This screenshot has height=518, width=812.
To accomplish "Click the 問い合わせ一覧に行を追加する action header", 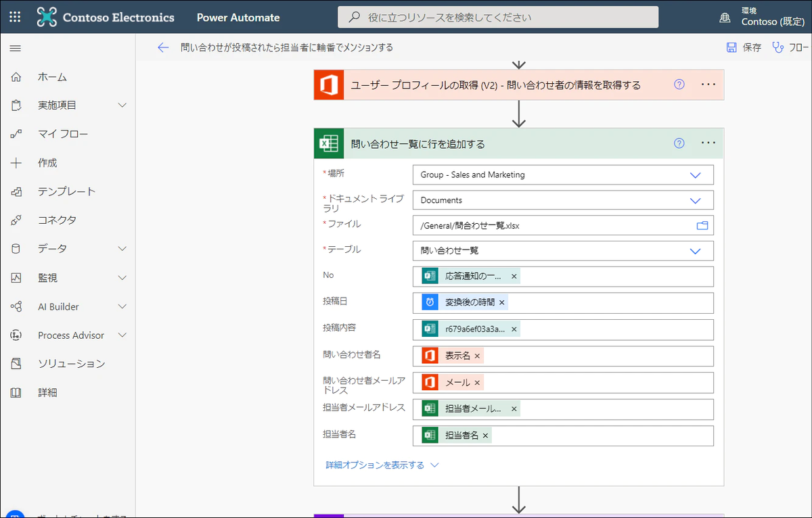I will point(519,143).
